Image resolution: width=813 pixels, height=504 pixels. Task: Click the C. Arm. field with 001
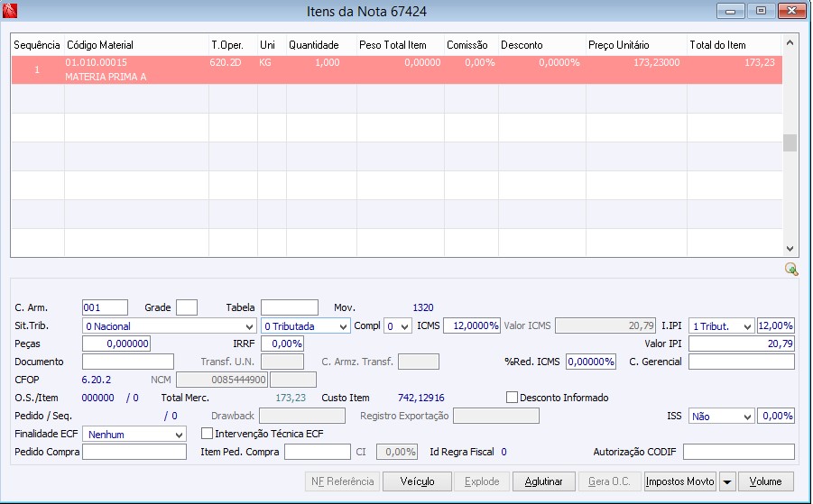(x=105, y=307)
